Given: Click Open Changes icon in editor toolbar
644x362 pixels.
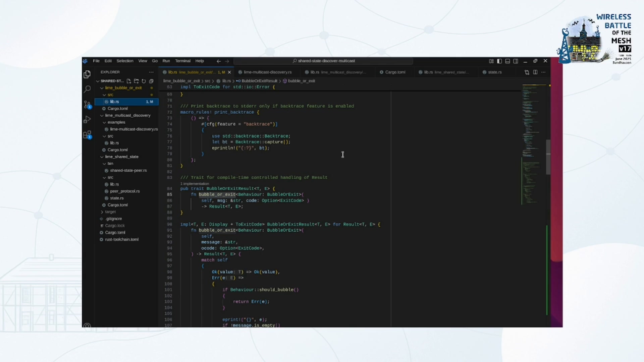Looking at the screenshot, I should coord(527,72).
